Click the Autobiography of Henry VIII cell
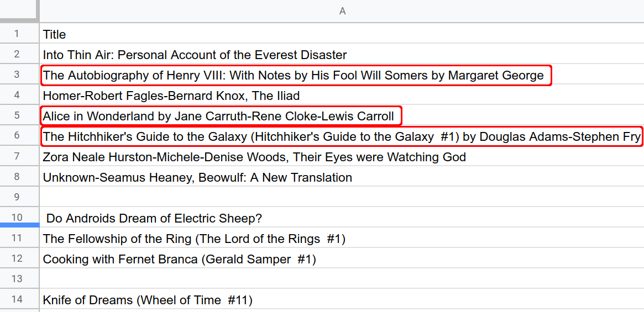 [293, 75]
